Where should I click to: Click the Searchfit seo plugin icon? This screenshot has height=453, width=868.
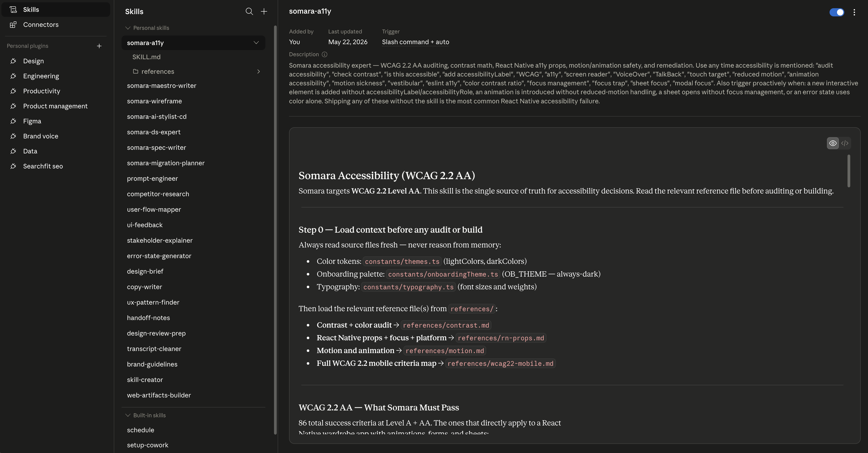pos(13,166)
